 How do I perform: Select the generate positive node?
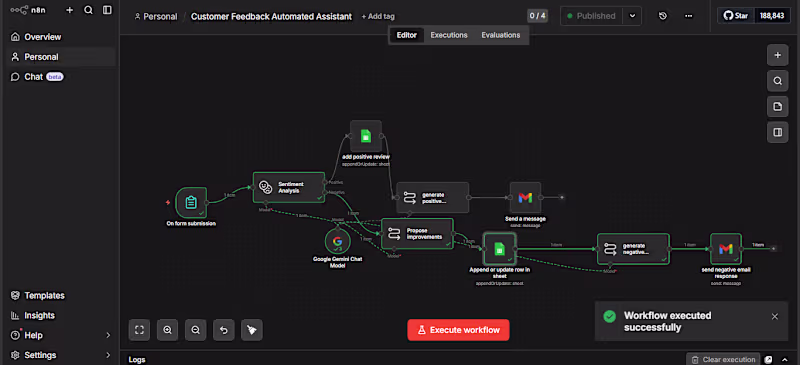point(433,198)
